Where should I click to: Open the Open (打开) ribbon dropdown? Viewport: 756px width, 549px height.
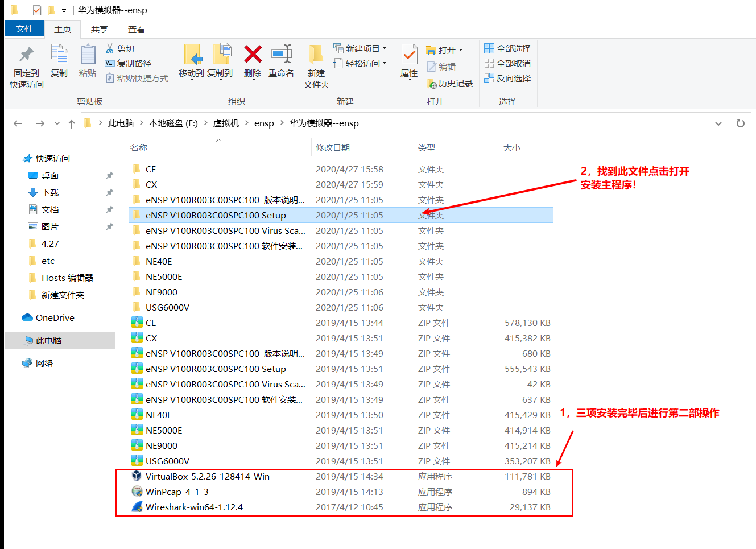click(444, 50)
